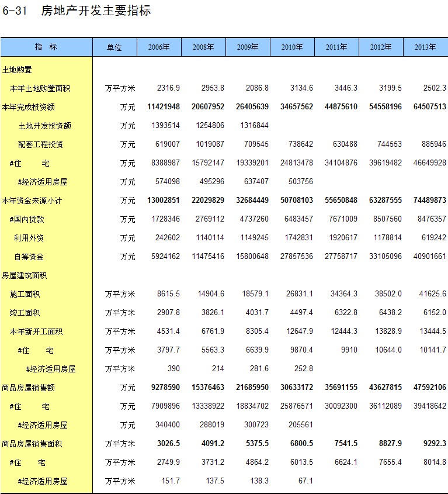Screen dimensions: 448x494
Task: Click value 4737260 domestic loans 2009
Action: 255,219
